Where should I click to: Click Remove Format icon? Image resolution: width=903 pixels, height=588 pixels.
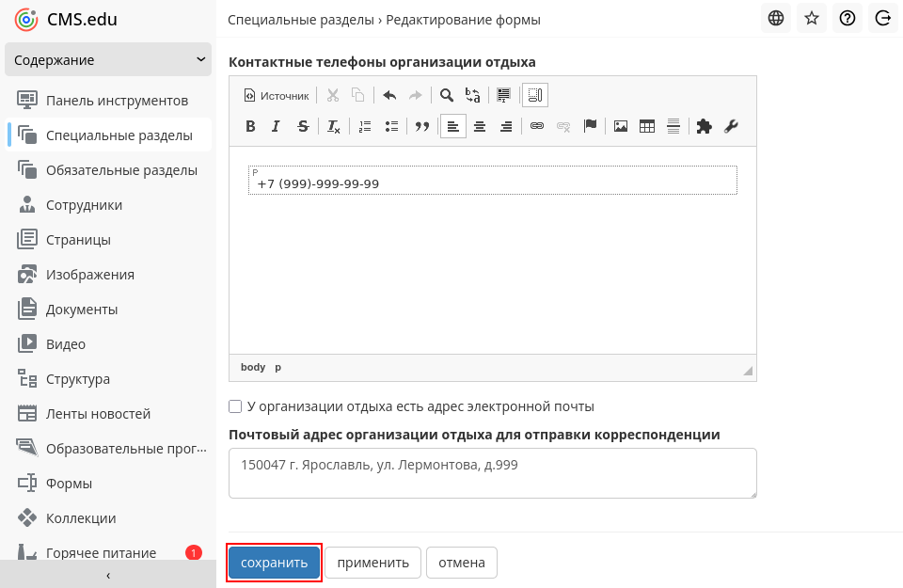334,127
